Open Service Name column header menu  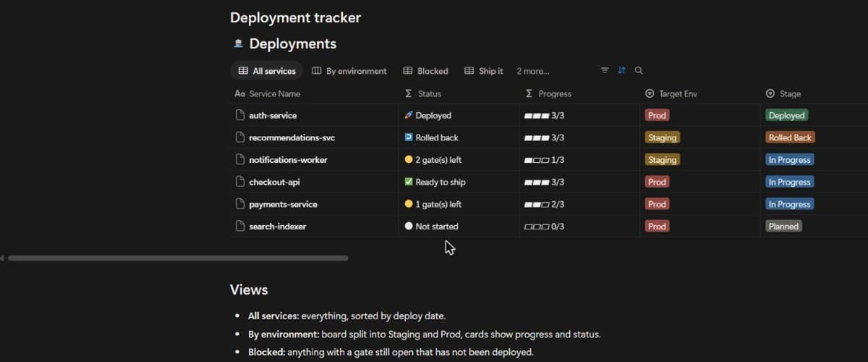point(315,93)
